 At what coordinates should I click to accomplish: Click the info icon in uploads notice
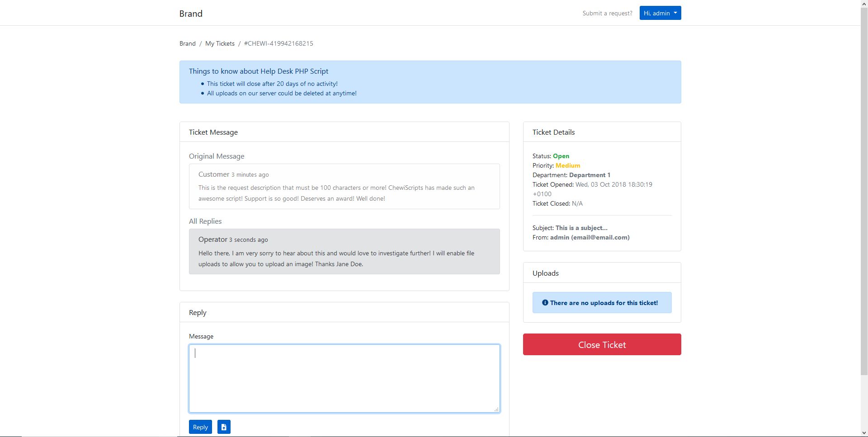545,303
